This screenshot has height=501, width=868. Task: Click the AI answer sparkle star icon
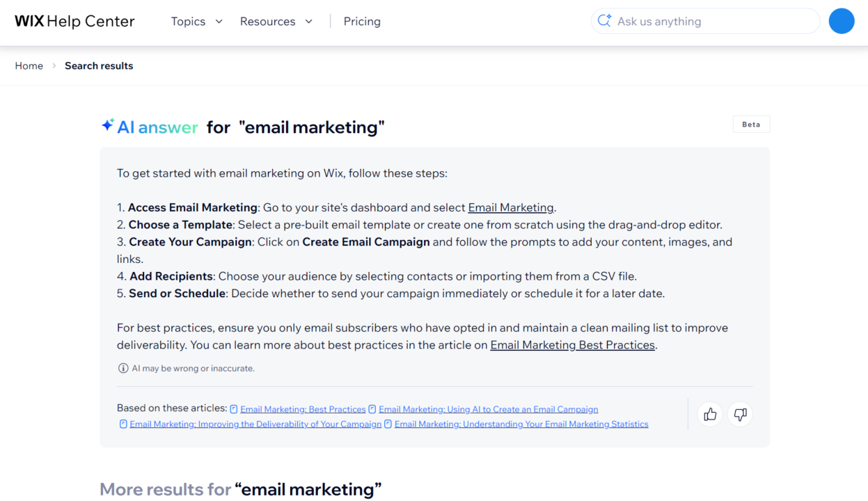[x=107, y=125]
